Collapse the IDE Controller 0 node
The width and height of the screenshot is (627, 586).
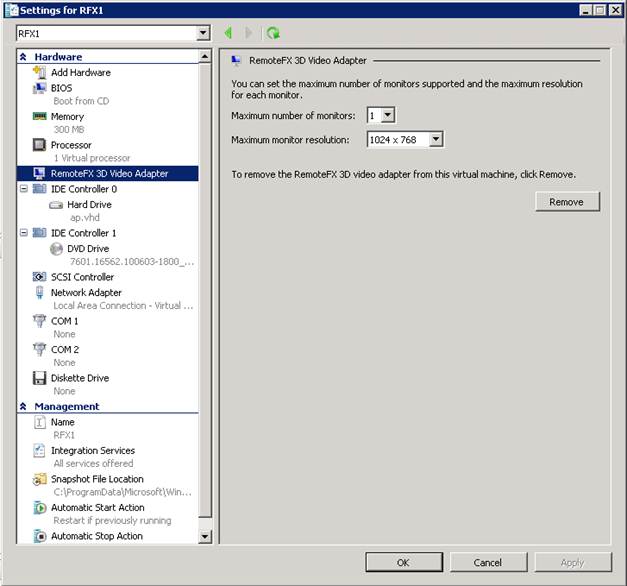click(24, 188)
